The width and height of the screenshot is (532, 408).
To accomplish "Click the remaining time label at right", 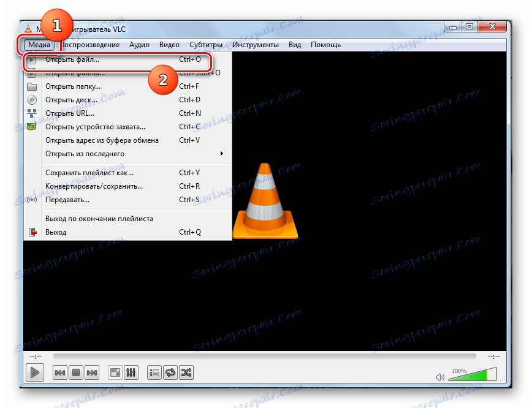I will pos(494,357).
